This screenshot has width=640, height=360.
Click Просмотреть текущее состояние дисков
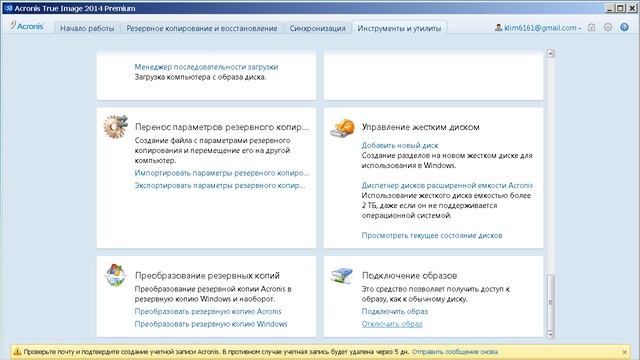(432, 236)
